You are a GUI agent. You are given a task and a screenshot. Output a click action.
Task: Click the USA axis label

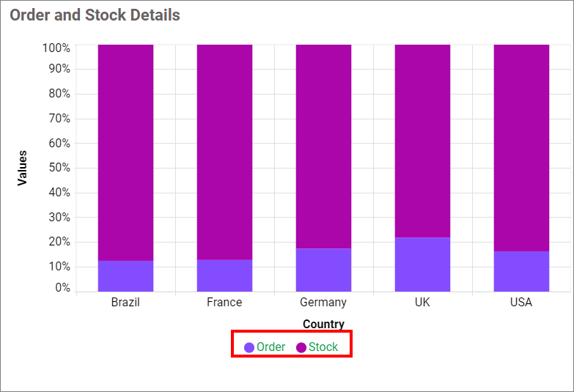[x=521, y=302]
